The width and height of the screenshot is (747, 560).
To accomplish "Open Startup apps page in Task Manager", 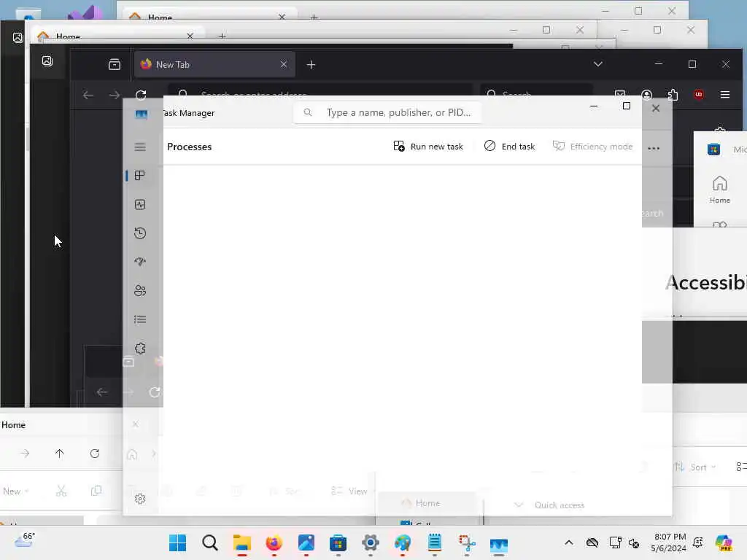I will click(x=140, y=262).
